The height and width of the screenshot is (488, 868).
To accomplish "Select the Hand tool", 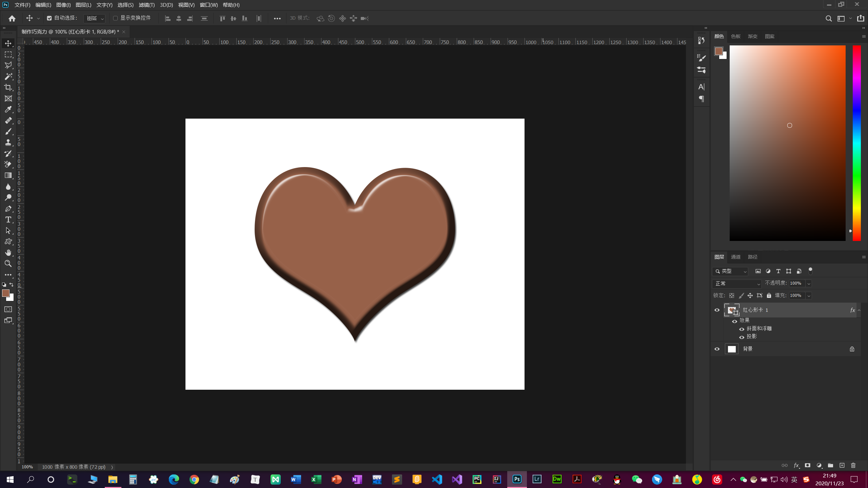I will (x=8, y=252).
